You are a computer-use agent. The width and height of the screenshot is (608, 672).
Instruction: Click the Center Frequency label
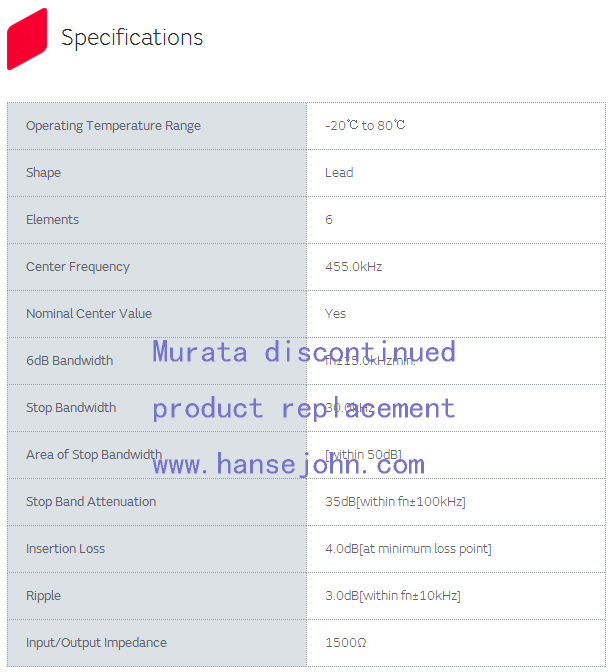[x=78, y=267]
